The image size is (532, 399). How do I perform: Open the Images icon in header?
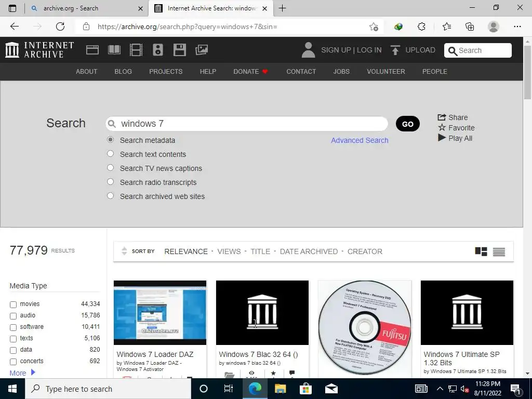pyautogui.click(x=202, y=50)
